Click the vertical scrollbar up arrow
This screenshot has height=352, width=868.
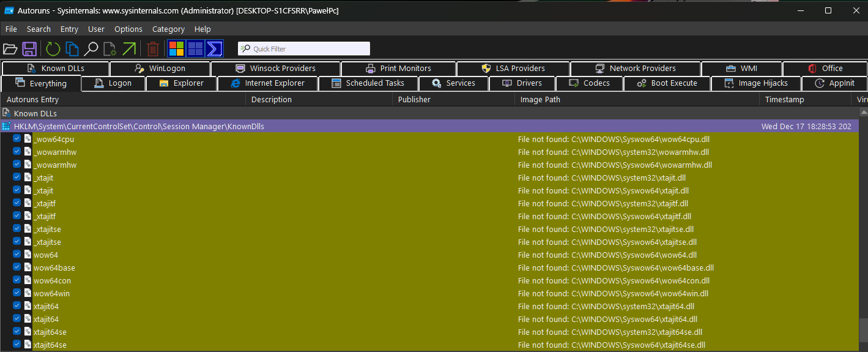[x=863, y=112]
